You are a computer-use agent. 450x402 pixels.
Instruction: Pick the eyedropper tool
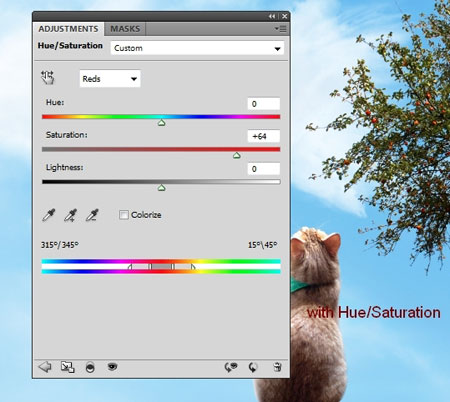click(x=49, y=215)
